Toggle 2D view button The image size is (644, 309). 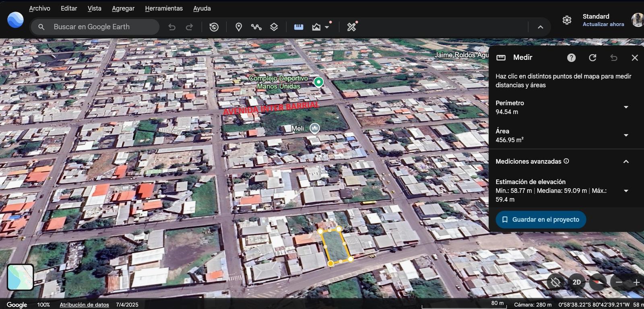click(x=577, y=282)
